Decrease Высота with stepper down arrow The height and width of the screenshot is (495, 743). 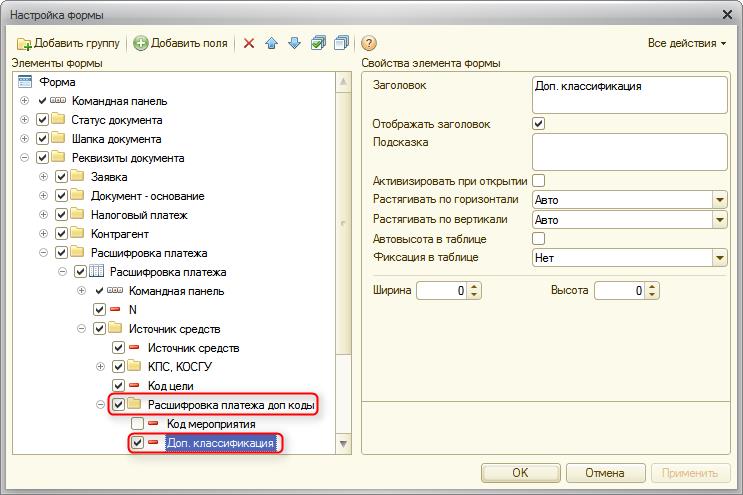(652, 295)
